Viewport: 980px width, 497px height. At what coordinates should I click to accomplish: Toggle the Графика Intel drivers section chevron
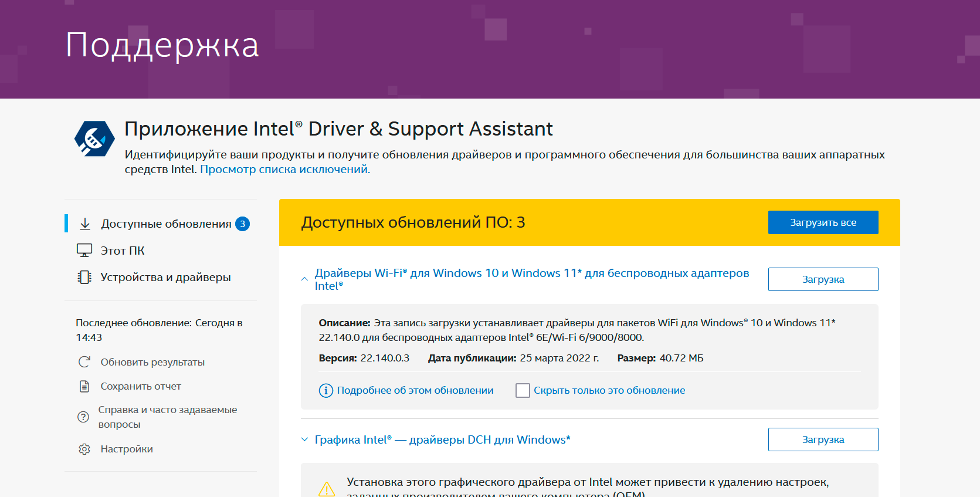[304, 439]
